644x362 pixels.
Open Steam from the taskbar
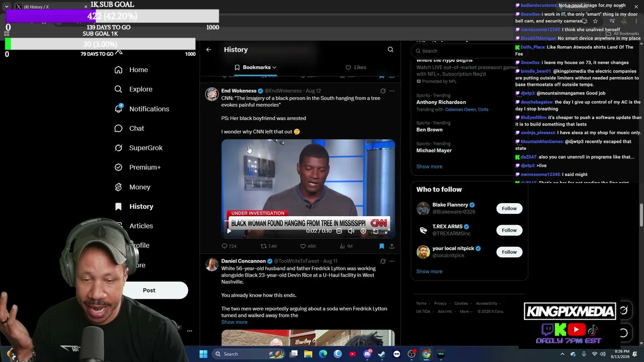(382, 354)
